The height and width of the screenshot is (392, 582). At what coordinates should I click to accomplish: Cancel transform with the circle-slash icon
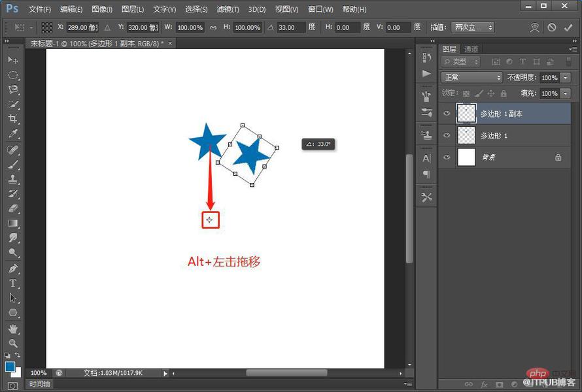pyautogui.click(x=551, y=27)
